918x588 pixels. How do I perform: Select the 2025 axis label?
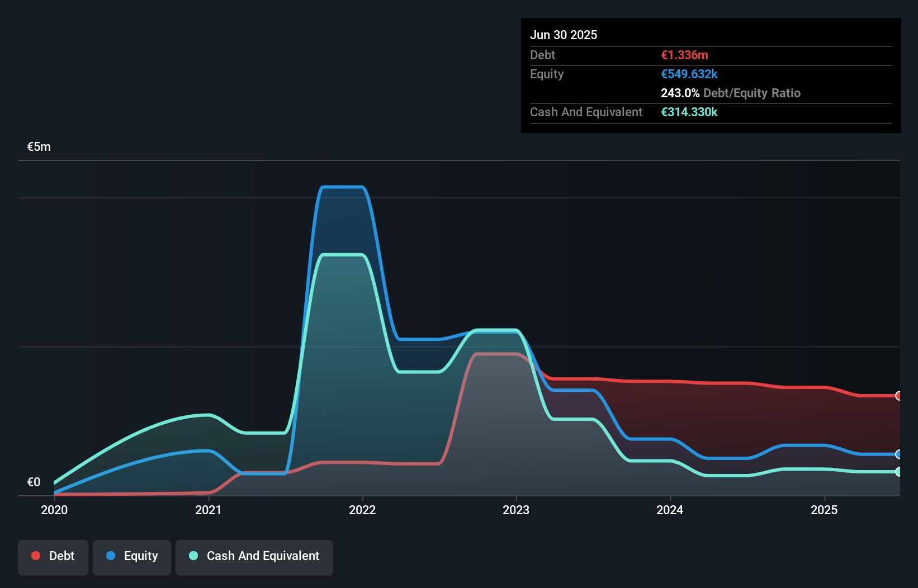click(825, 510)
